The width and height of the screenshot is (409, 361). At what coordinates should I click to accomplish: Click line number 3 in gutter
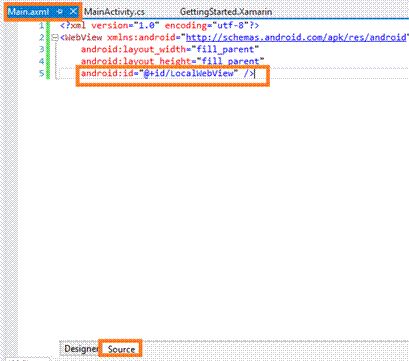point(41,49)
